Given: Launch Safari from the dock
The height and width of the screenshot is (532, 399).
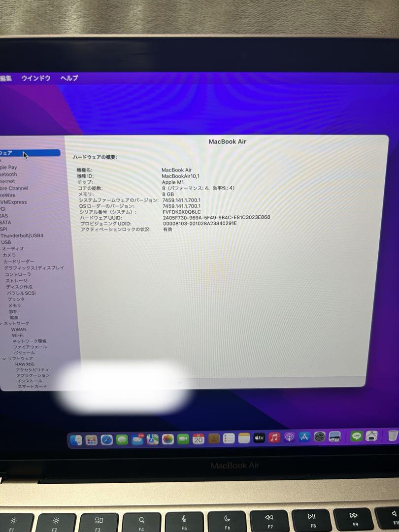Looking at the screenshot, I should (x=106, y=440).
